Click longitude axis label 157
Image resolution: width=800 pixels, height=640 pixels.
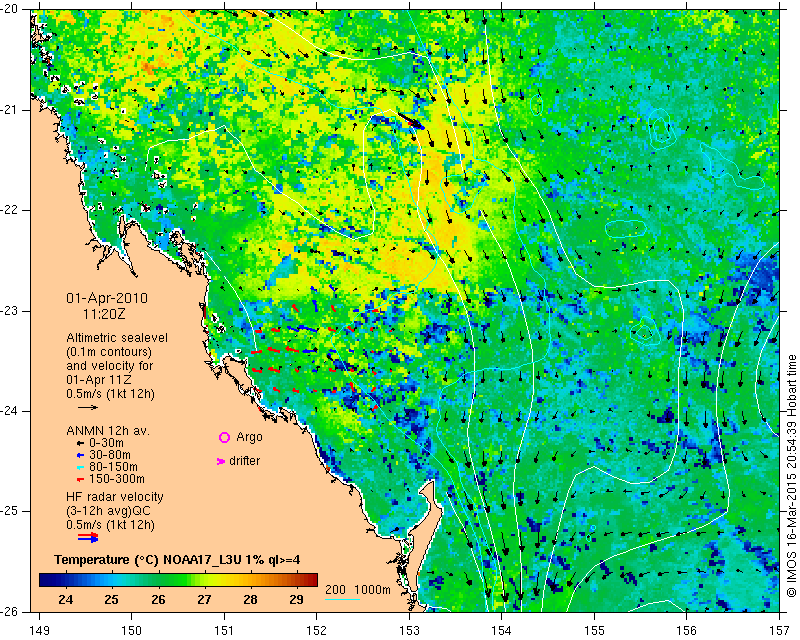[780, 631]
